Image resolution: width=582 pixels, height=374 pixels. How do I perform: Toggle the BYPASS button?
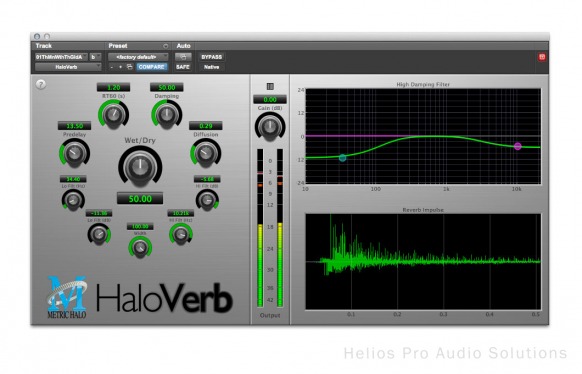click(212, 57)
